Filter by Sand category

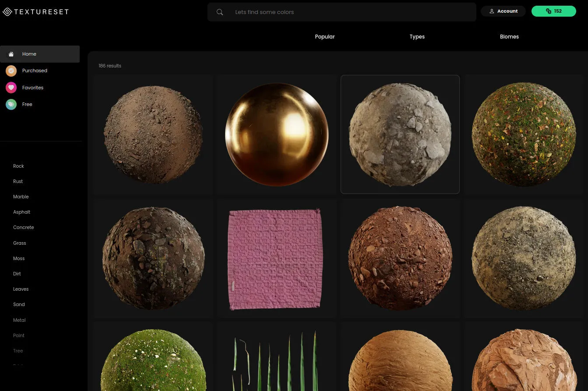tap(19, 304)
